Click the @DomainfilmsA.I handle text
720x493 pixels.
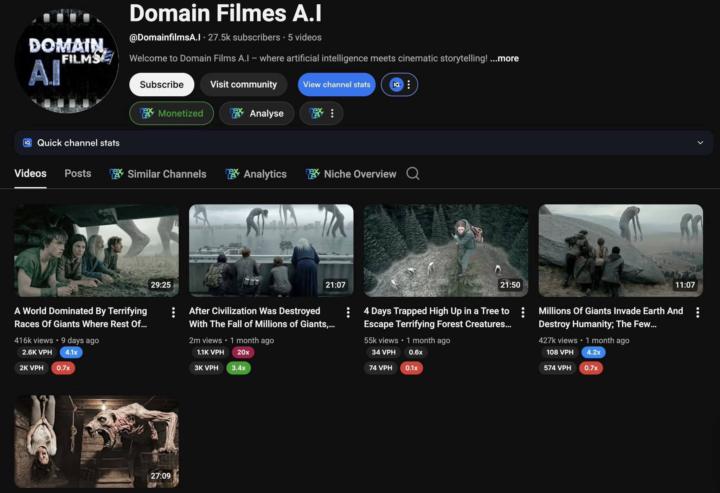click(165, 38)
